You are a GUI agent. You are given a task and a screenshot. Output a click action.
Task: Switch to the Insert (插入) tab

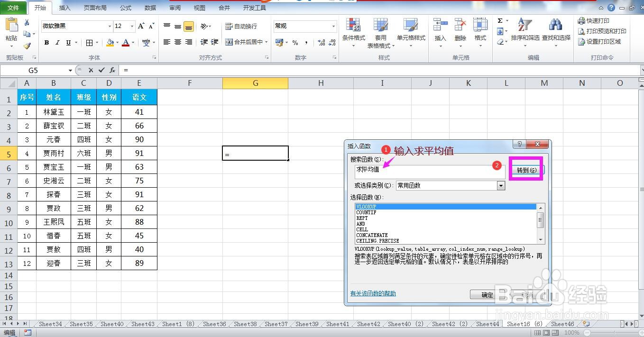[64, 8]
